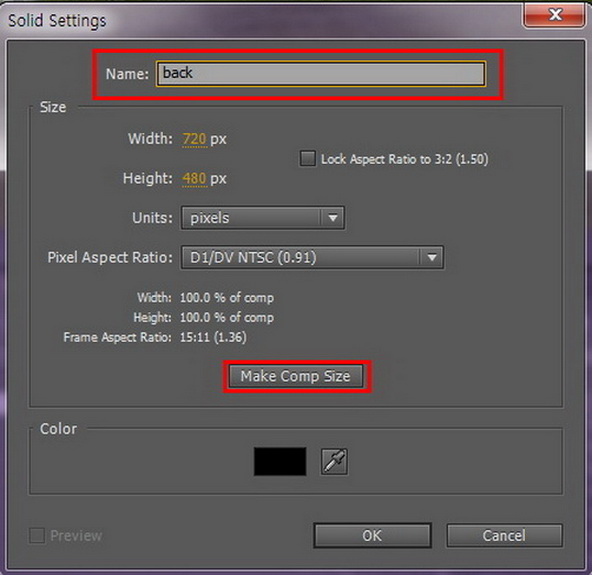Click the Units dropdown arrow

333,218
